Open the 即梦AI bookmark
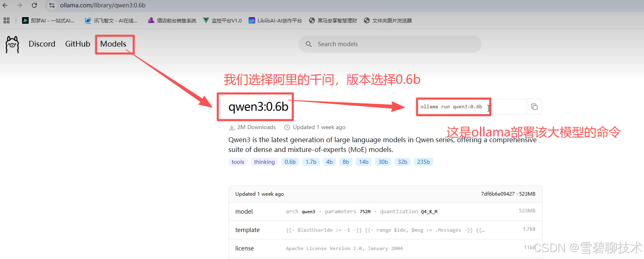The width and height of the screenshot is (644, 259). (x=48, y=20)
